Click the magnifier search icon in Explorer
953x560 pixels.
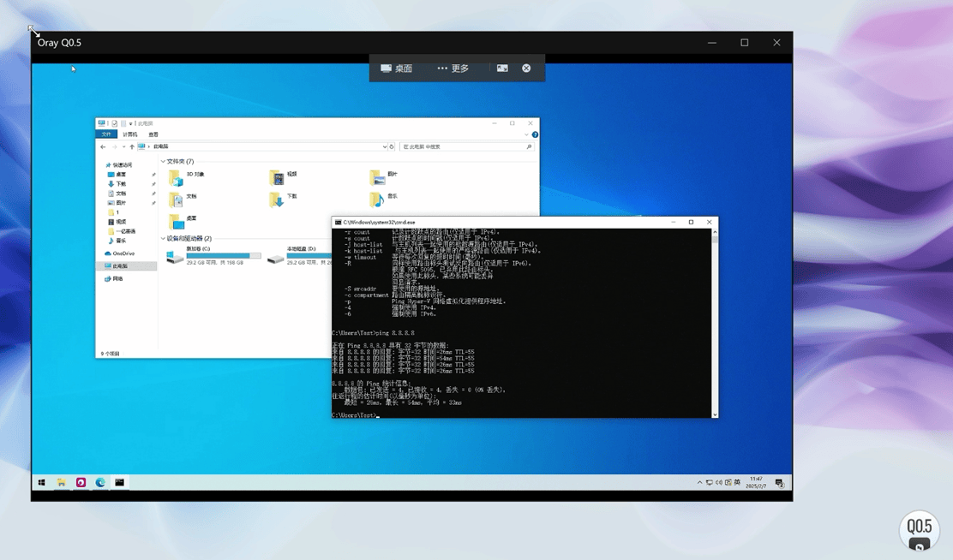[x=529, y=147]
